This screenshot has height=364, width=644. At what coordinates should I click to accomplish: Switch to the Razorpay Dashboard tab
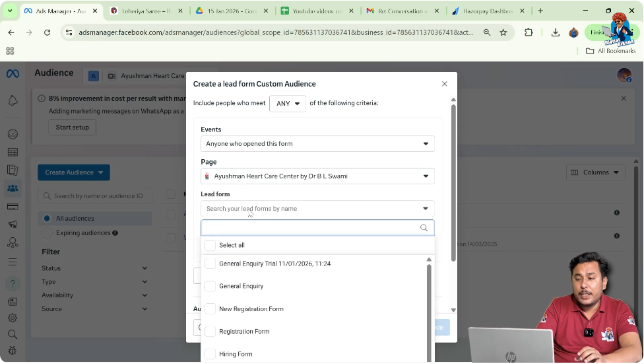tap(488, 11)
